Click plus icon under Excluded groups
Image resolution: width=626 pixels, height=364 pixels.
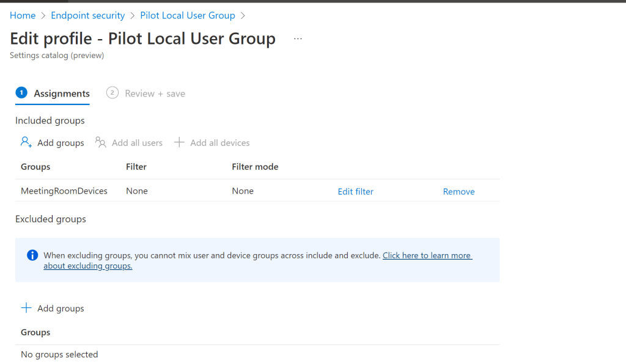[26, 308]
